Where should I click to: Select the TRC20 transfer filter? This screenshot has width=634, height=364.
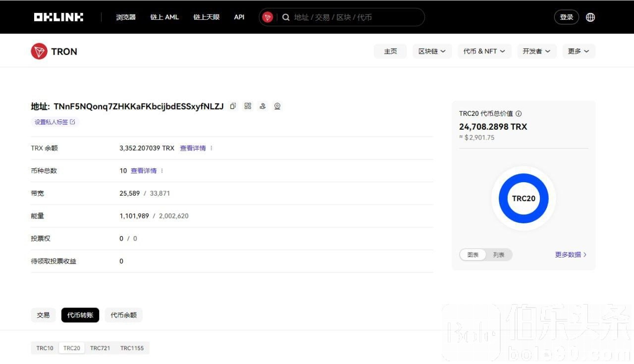click(x=72, y=348)
